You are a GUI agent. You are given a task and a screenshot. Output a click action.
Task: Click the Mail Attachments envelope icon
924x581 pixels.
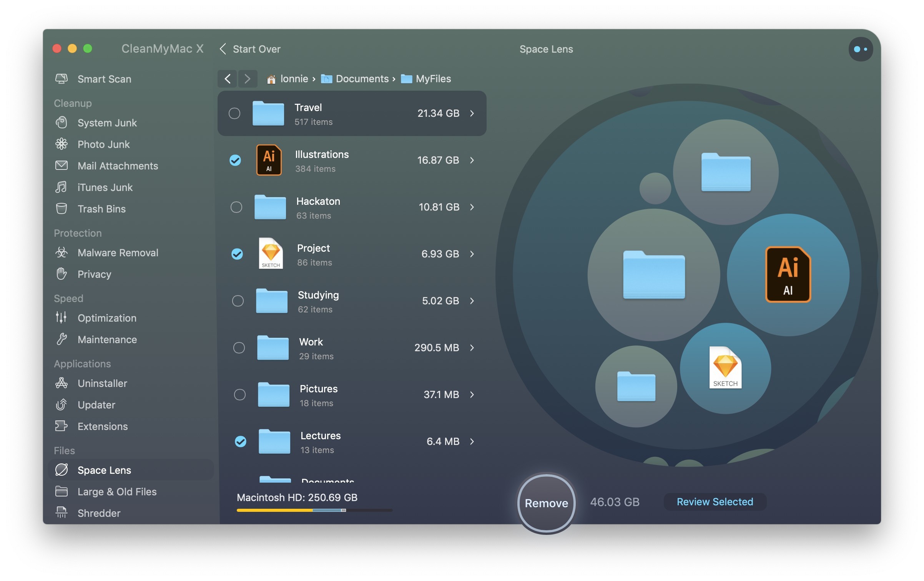pos(61,166)
